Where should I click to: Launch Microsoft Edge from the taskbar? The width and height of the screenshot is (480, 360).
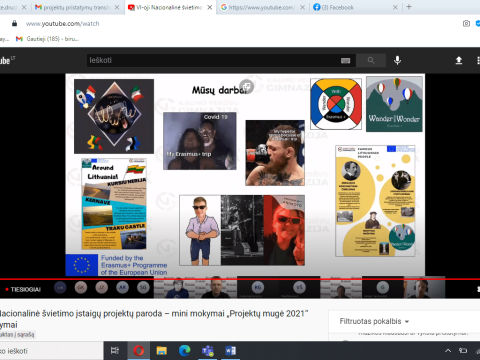[x=184, y=350]
